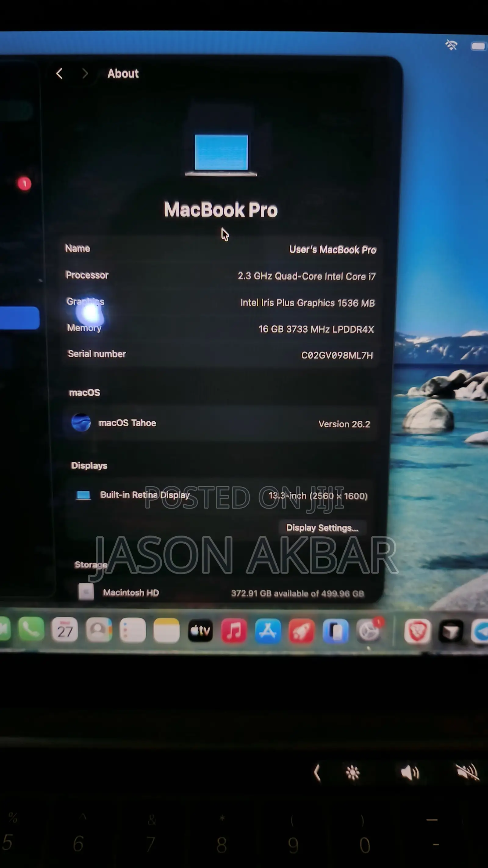Click the "MacBook Pro" heading

(221, 209)
